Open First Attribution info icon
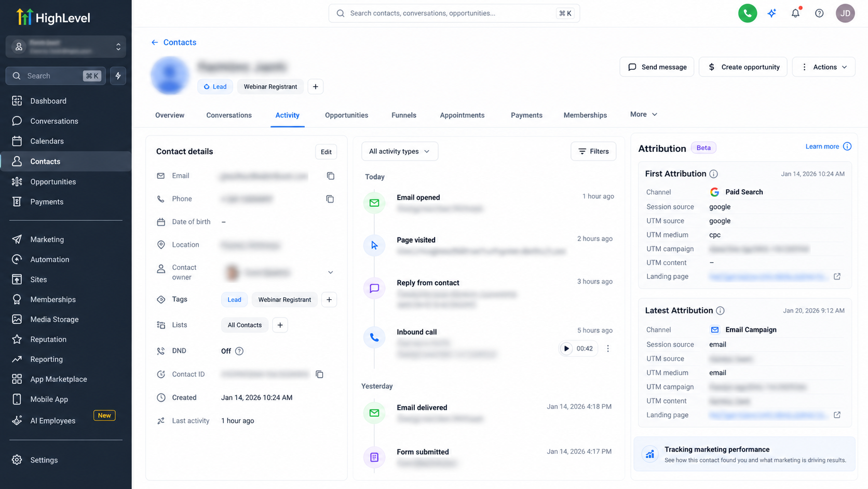The width and height of the screenshot is (868, 489). pos(714,174)
